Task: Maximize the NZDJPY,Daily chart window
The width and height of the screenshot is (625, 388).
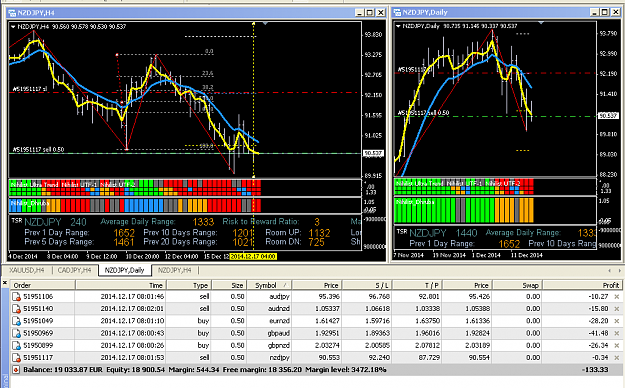Action: point(605,12)
